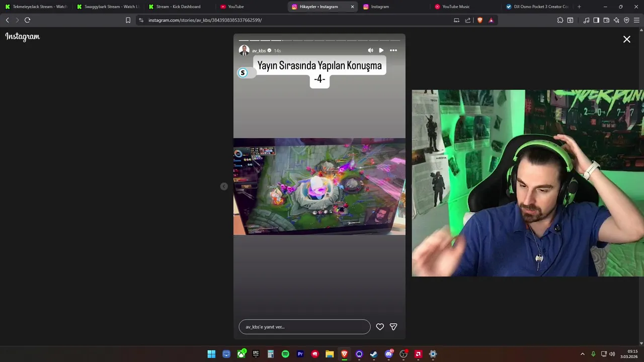Reload the Instagram page
The image size is (644, 362).
click(x=27, y=20)
